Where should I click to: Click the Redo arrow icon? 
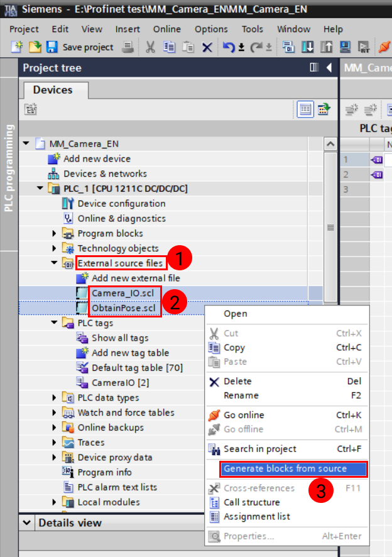(x=256, y=47)
